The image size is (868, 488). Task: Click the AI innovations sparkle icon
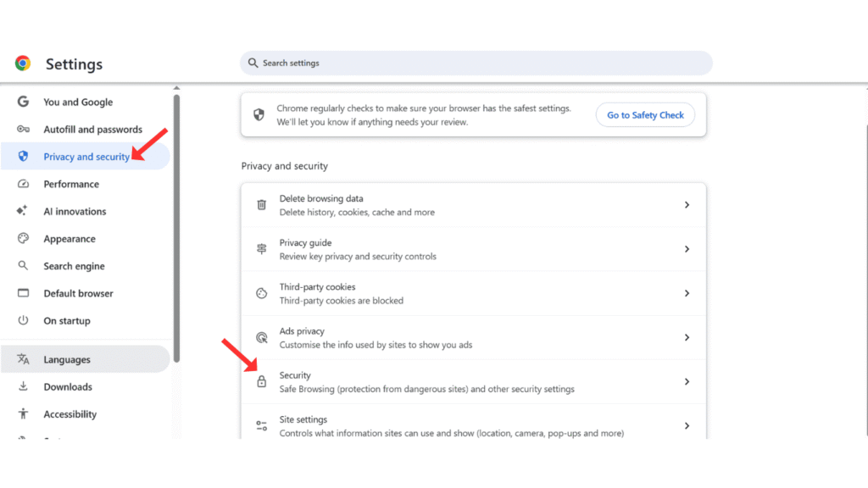click(23, 211)
